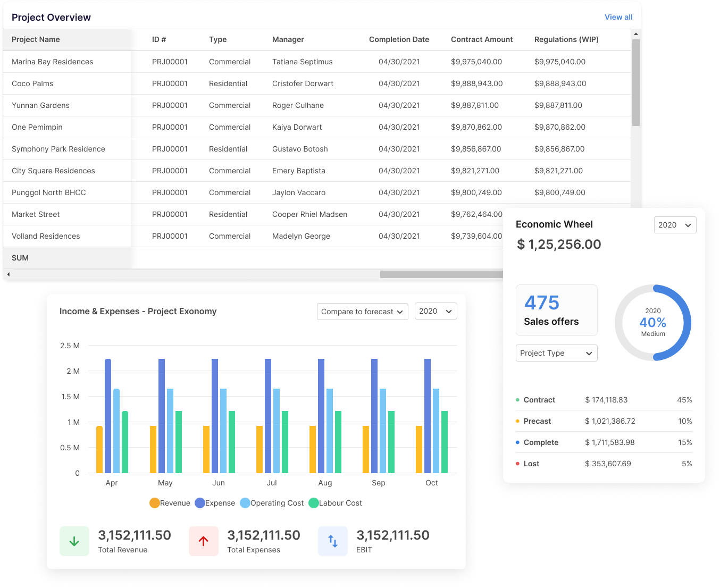Click the 475 Sales offers card
This screenshot has width=720, height=588.
coord(556,310)
